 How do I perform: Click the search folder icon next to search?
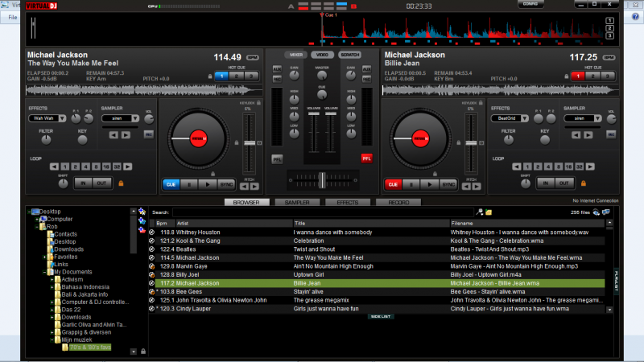pos(489,212)
